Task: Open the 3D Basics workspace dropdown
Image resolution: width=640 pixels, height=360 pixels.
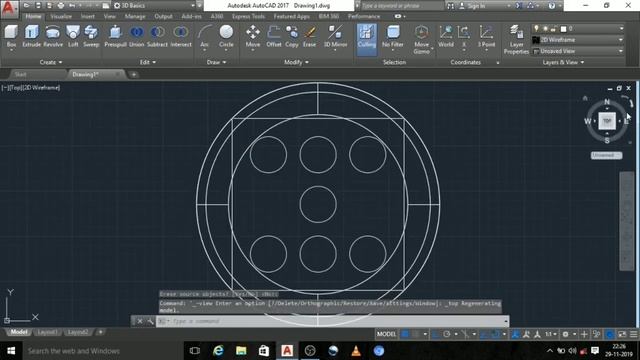Action: tap(154, 6)
